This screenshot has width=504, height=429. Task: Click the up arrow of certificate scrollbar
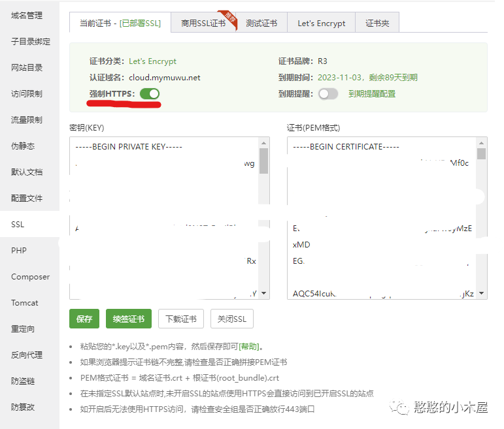[x=481, y=143]
